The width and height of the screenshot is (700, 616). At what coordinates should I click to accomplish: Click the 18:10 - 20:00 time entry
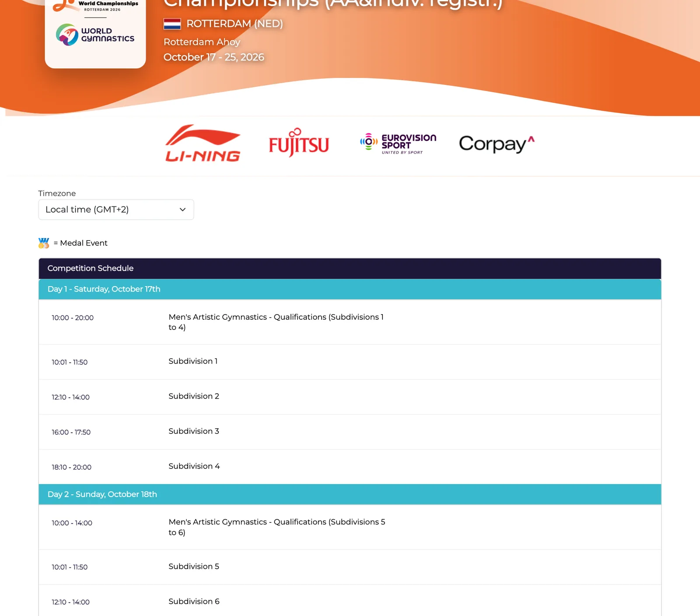tap(71, 467)
